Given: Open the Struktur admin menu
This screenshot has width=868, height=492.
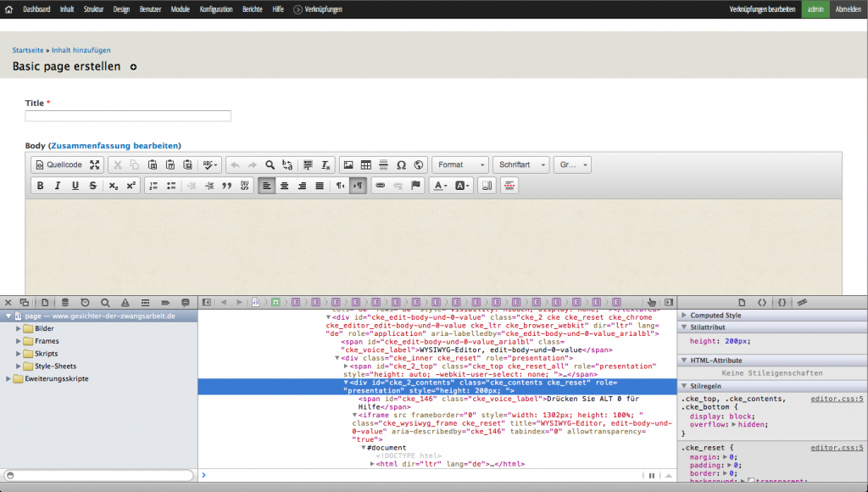Looking at the screenshot, I should point(94,8).
